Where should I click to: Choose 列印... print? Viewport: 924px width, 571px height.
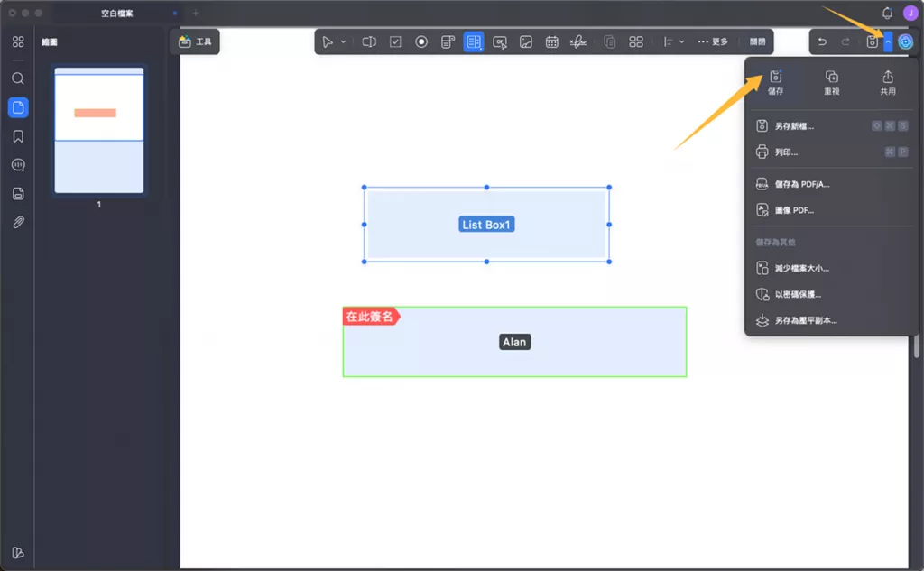click(831, 152)
